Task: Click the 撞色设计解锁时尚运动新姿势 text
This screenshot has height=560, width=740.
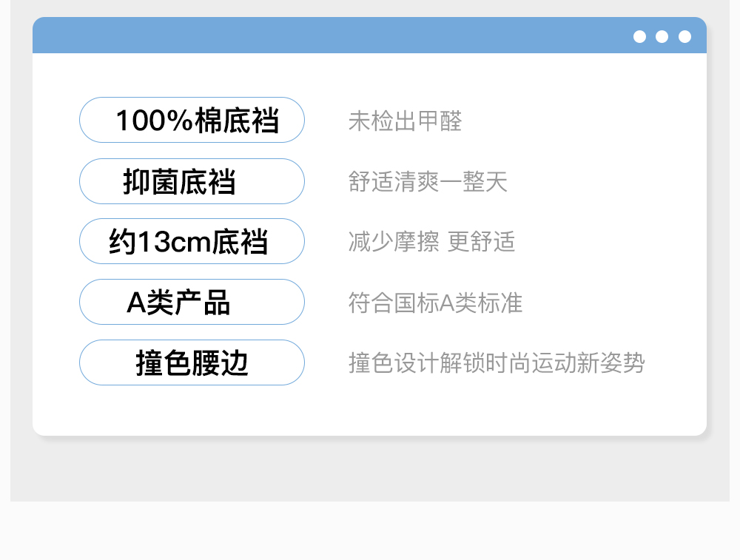Action: click(497, 363)
